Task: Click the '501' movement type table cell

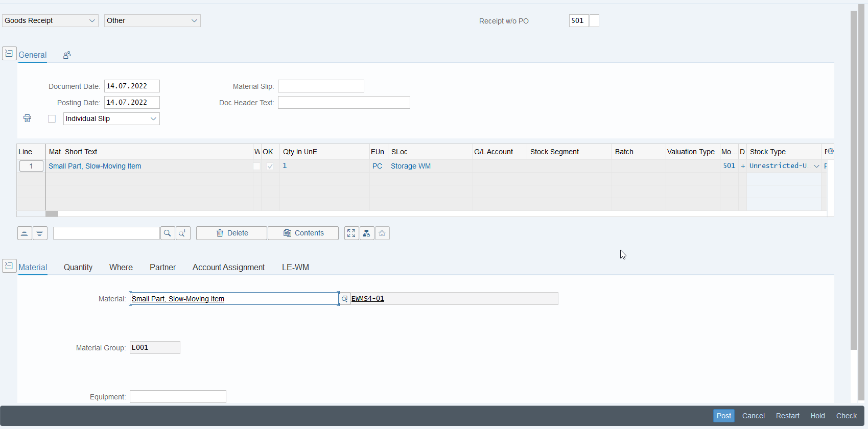Action: tap(729, 166)
